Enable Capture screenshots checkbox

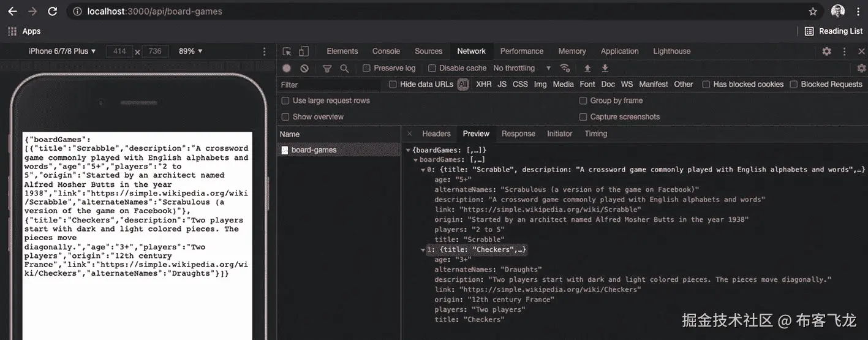coord(583,117)
